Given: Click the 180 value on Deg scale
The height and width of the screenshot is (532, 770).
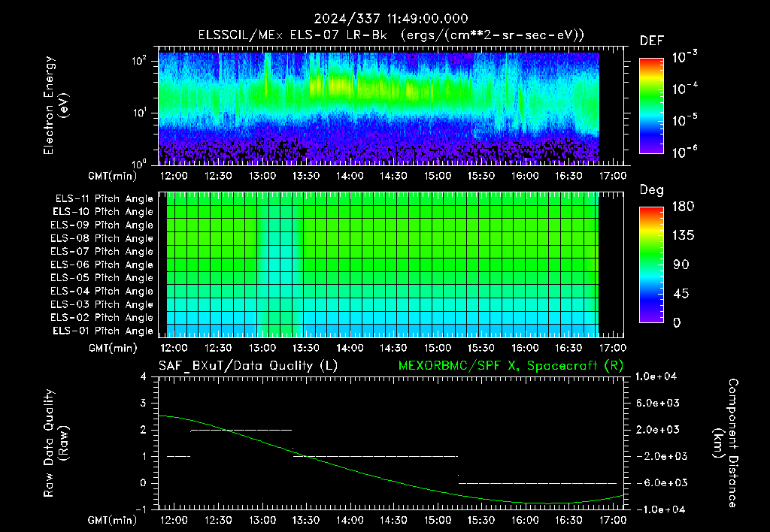Looking at the screenshot, I should coord(683,207).
